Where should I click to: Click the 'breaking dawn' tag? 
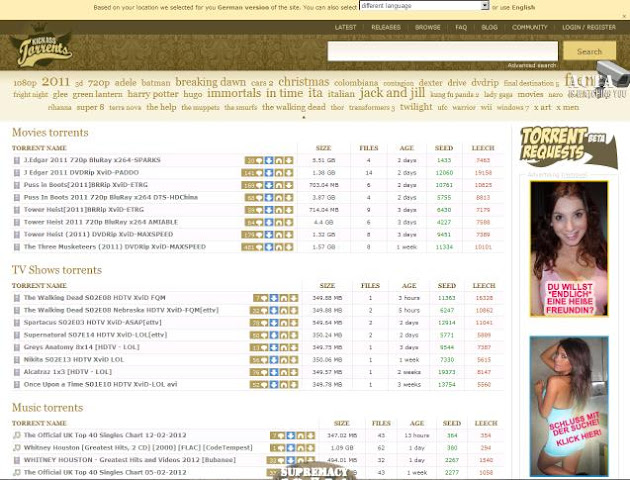[210, 82]
